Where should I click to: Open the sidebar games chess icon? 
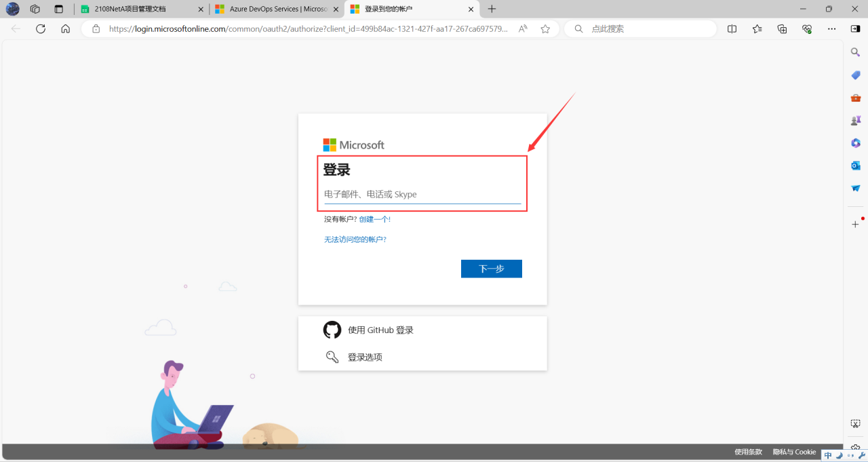coord(855,120)
